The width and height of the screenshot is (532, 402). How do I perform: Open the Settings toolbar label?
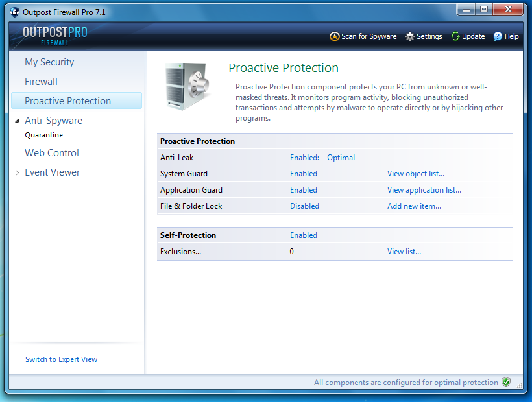(x=429, y=36)
